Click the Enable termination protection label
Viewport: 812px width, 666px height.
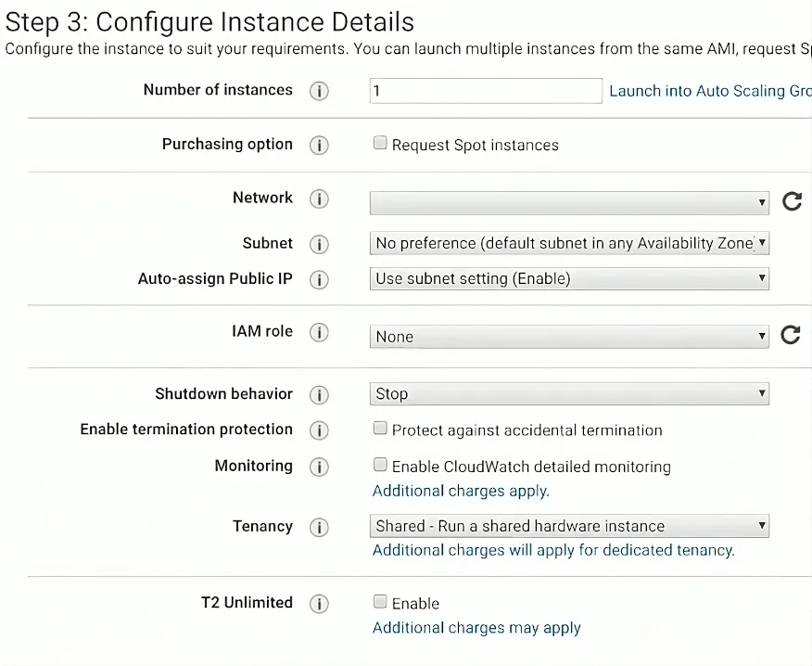pyautogui.click(x=186, y=429)
